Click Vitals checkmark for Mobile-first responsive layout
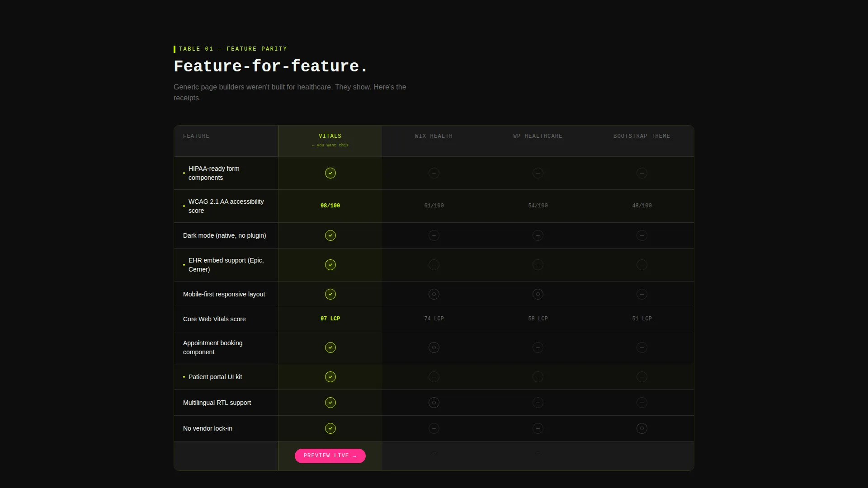The image size is (868, 488). coord(330,294)
